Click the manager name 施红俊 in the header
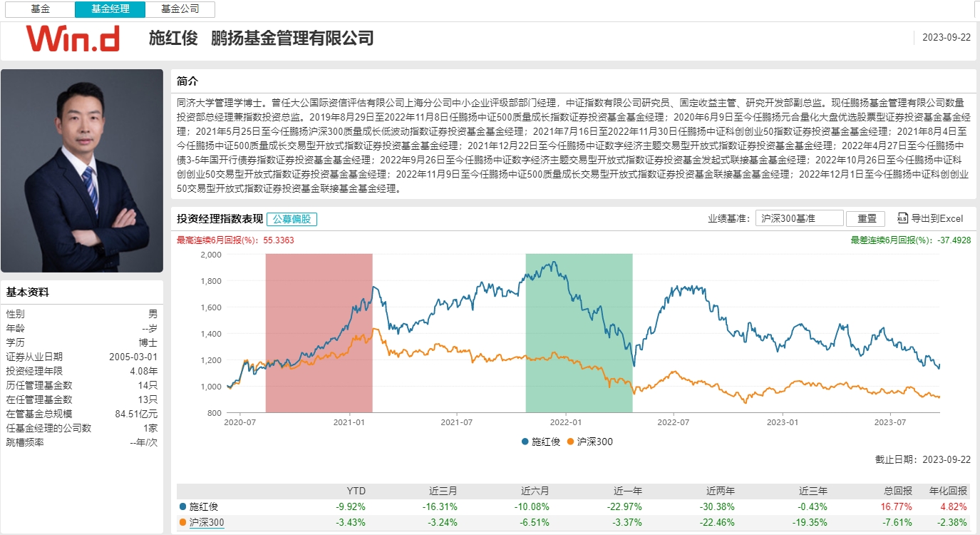The height and width of the screenshot is (535, 980). [x=173, y=39]
